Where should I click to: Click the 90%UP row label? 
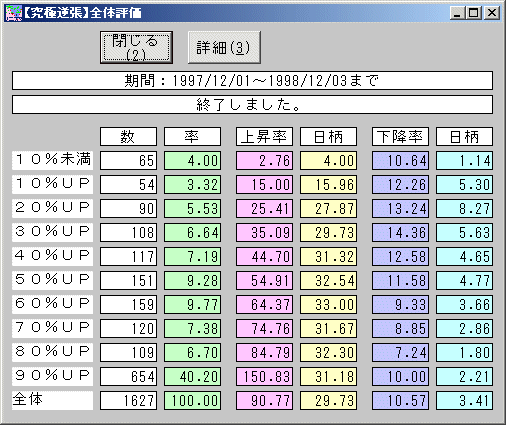[52, 376]
